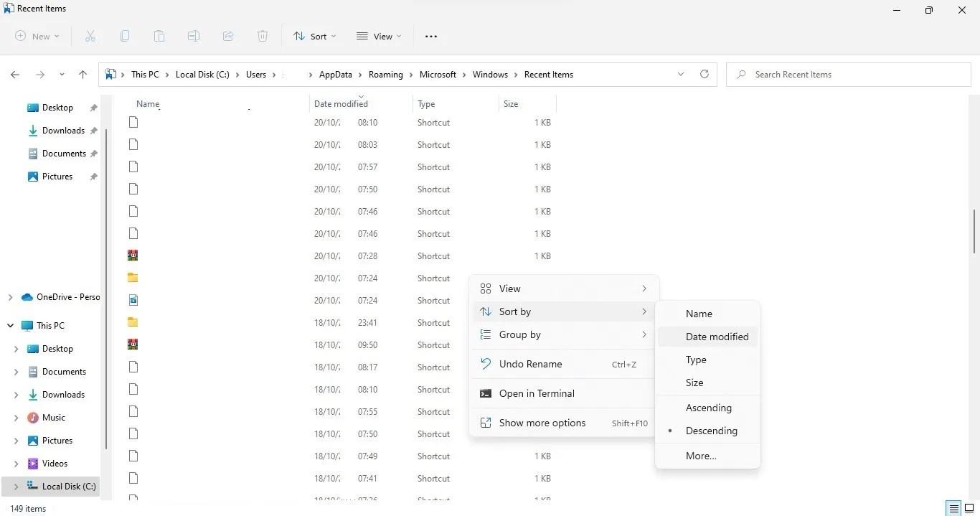The height and width of the screenshot is (516, 980).
Task: Select the Cut icon in the toolbar
Action: (x=90, y=36)
